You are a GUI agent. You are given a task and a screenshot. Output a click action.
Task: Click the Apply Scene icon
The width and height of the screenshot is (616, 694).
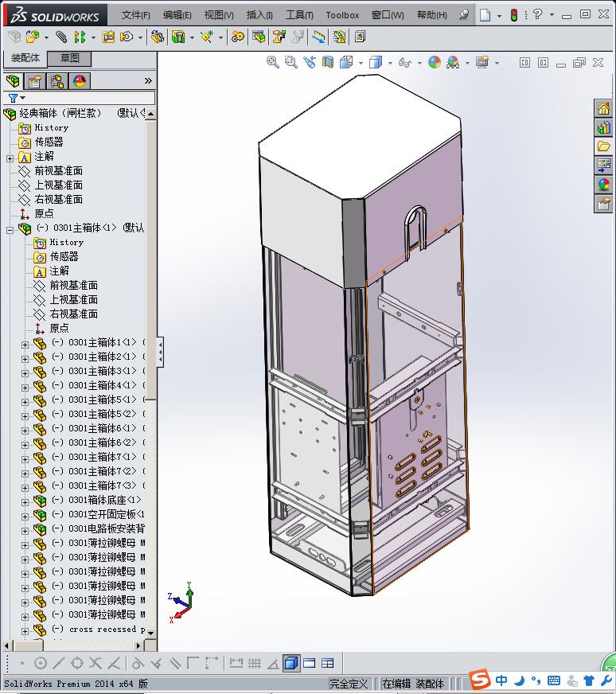(x=453, y=62)
